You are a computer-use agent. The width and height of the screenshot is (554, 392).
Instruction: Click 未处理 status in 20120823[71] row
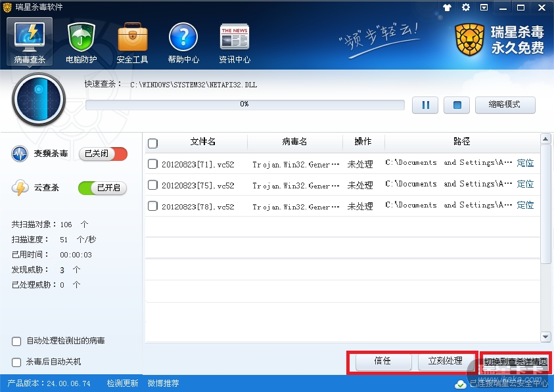pos(360,164)
